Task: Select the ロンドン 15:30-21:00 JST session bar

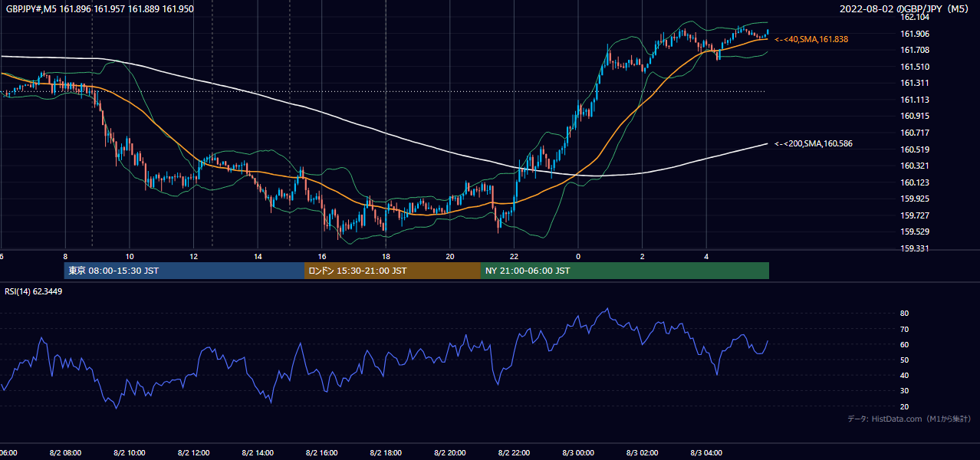Action: (x=393, y=271)
